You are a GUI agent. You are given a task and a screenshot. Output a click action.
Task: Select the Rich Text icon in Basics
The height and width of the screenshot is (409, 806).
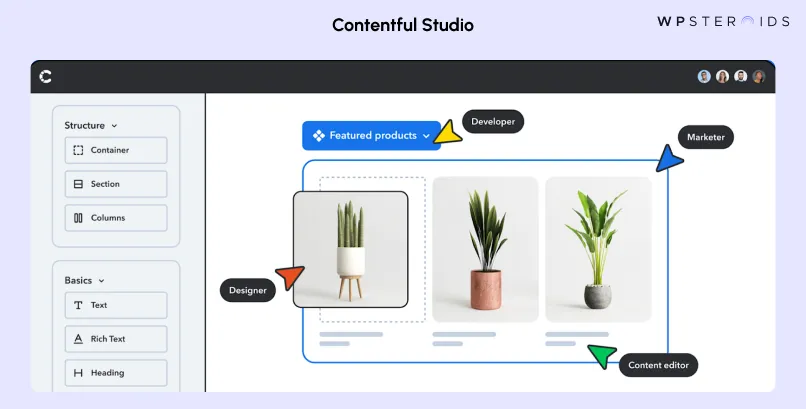[x=78, y=339]
